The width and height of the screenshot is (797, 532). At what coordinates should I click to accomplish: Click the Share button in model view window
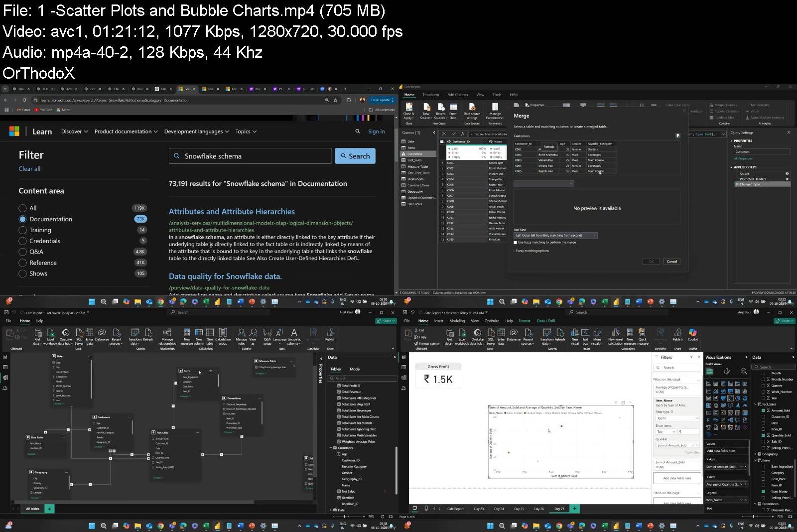386,321
